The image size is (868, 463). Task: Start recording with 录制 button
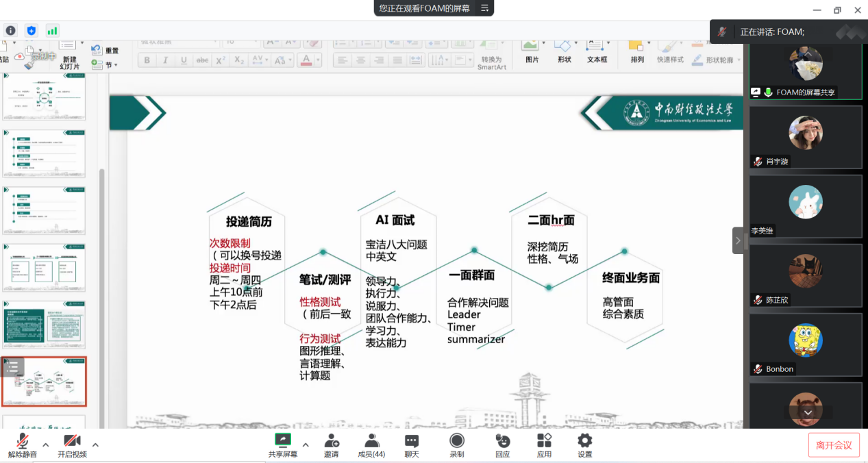(x=457, y=445)
